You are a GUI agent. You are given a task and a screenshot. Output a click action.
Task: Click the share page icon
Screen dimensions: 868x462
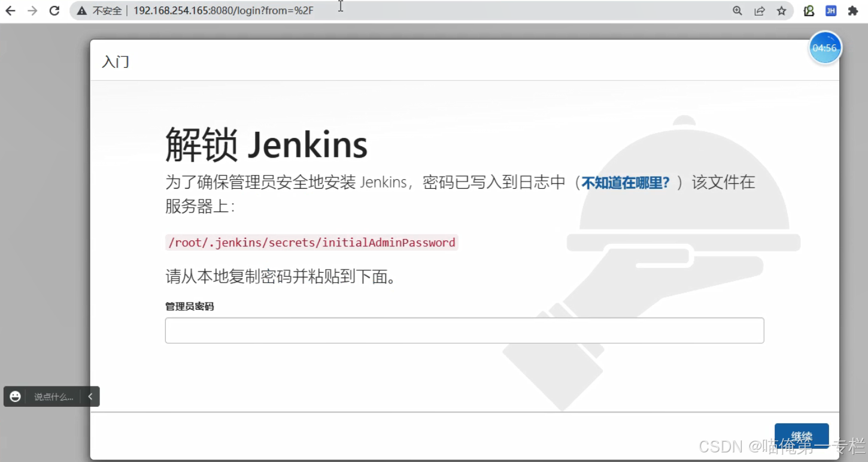[x=760, y=11]
